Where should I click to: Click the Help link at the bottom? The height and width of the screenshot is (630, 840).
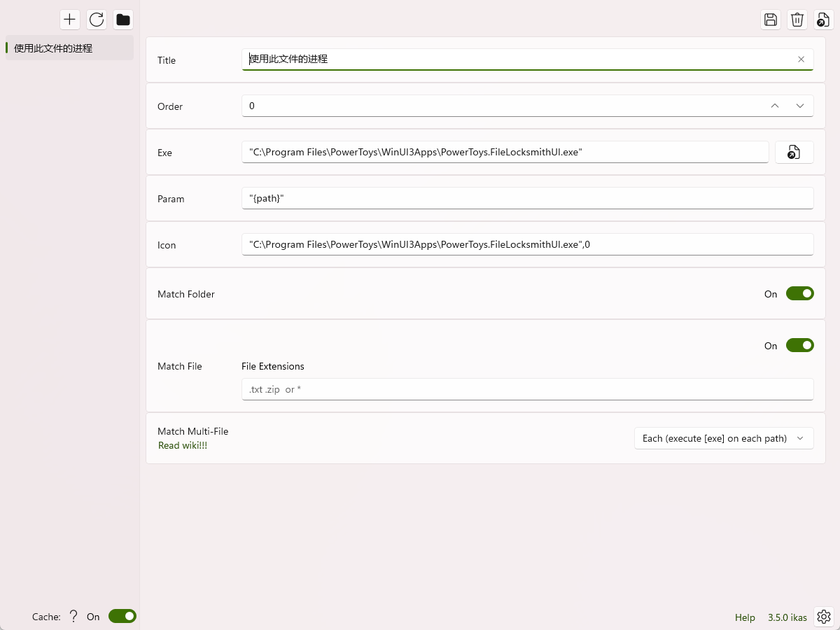pos(745,617)
